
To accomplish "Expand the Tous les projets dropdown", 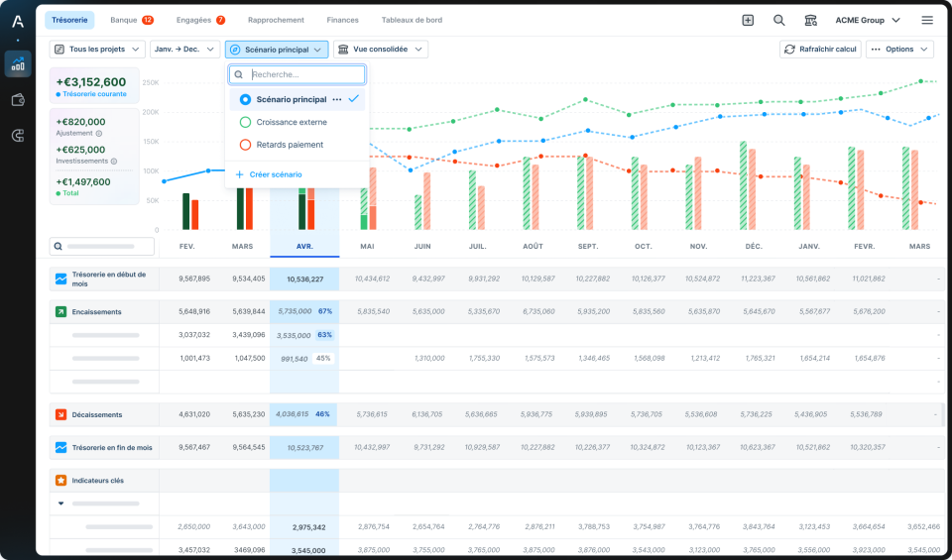I will (x=98, y=50).
